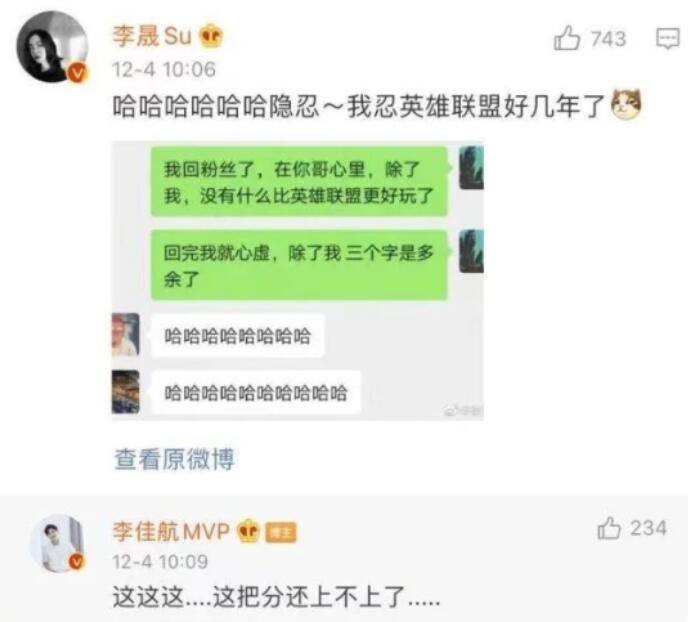Click crown badge next to 李晟Su
Viewport: 688px width, 622px height.
pos(211,36)
